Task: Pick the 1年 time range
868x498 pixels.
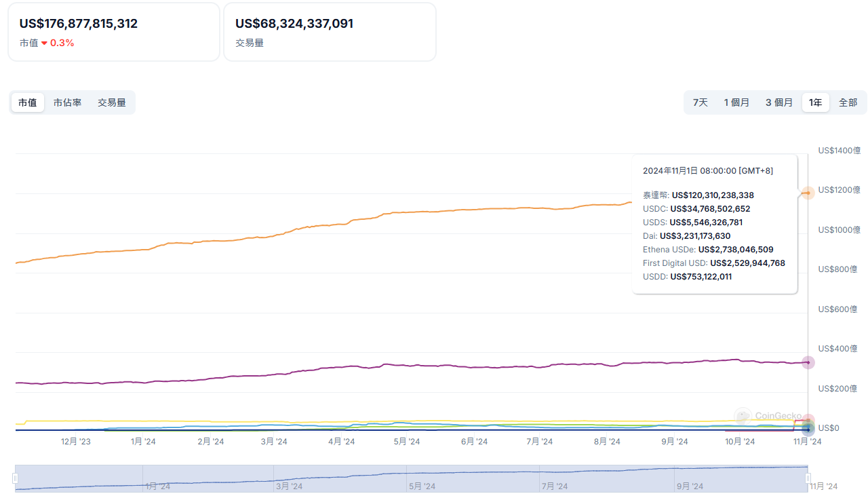Action: 815,102
